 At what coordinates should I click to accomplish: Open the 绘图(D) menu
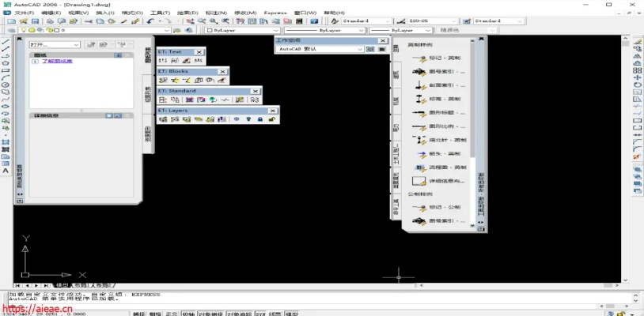coord(188,13)
